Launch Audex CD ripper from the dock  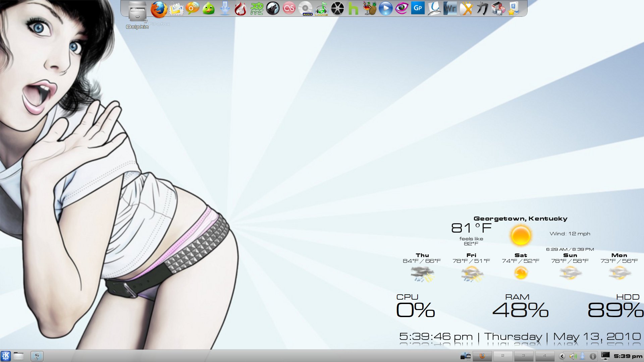click(x=305, y=8)
